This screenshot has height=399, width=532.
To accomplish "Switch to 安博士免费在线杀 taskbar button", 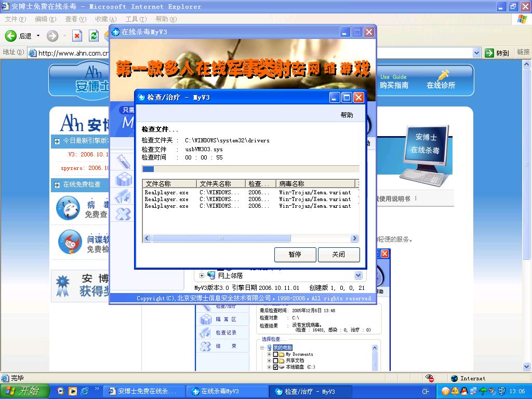I will pos(143,391).
